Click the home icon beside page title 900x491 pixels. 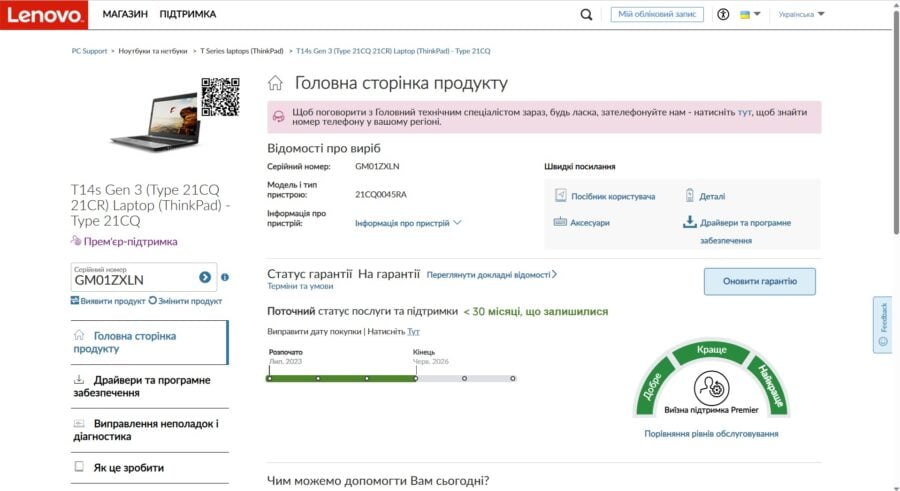click(x=276, y=83)
